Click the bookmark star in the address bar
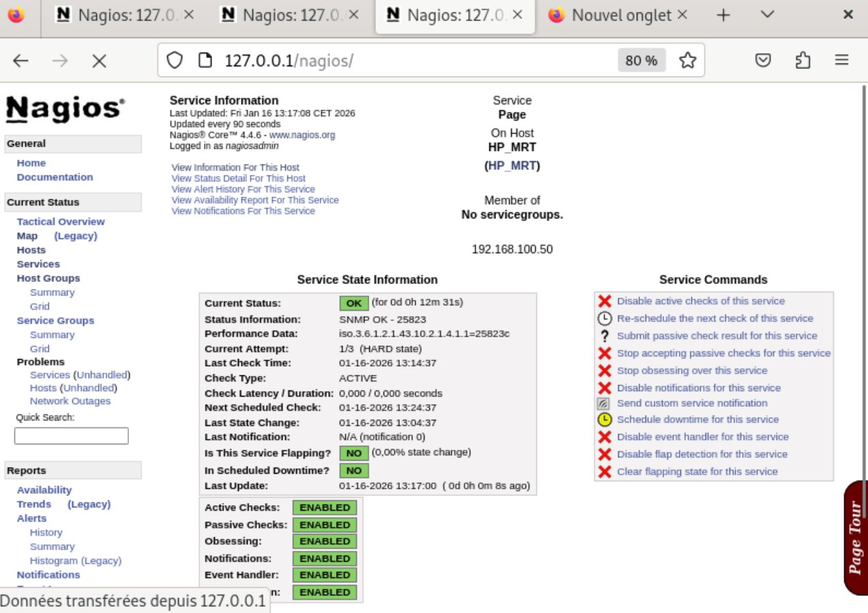Viewport: 868px width, 613px height. [x=689, y=60]
